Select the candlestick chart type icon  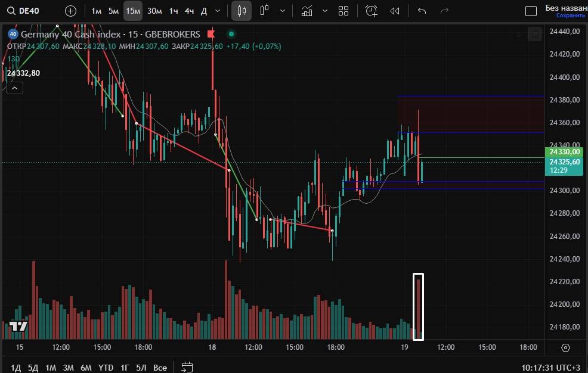point(242,11)
